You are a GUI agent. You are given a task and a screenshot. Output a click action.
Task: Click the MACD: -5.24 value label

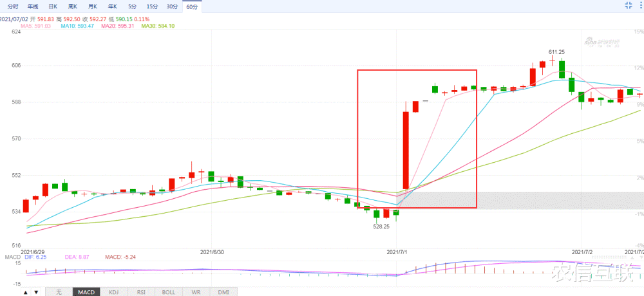tap(120, 257)
